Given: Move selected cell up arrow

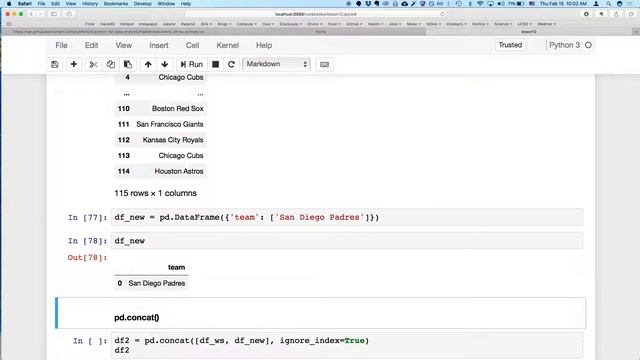Looking at the screenshot, I should click(148, 64).
